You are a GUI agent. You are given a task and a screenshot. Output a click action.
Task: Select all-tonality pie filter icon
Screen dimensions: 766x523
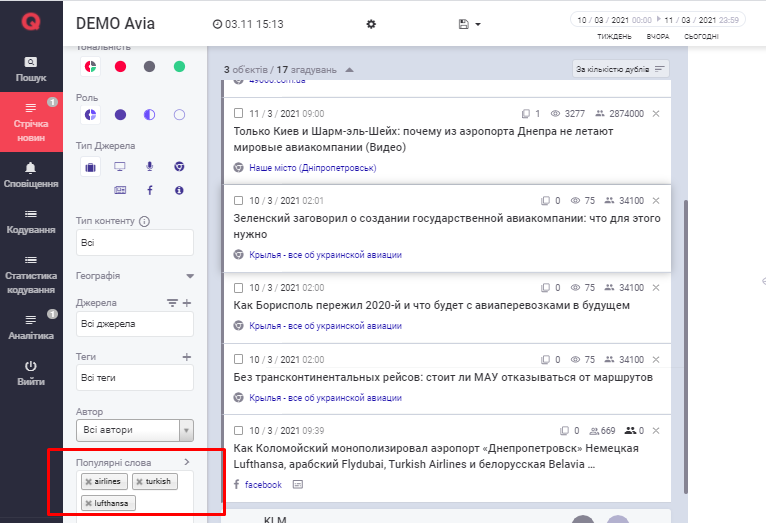(90, 66)
